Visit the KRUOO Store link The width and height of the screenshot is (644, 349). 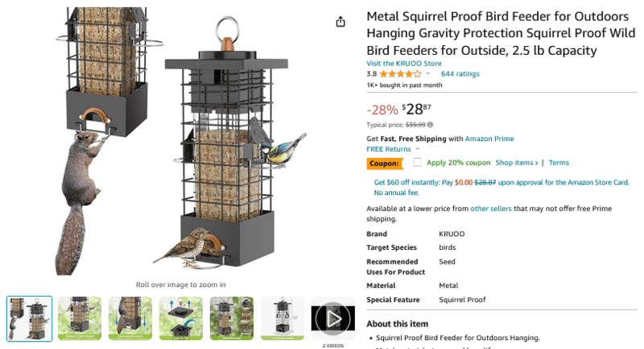404,63
